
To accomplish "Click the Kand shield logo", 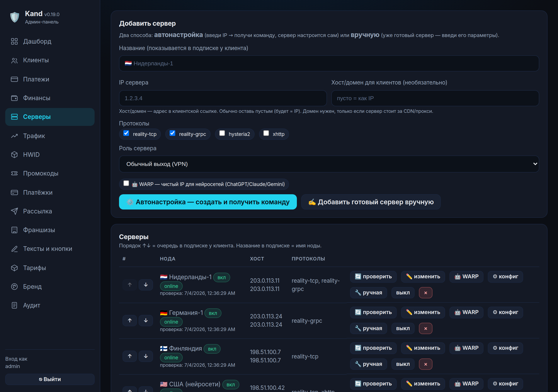I will (15, 17).
